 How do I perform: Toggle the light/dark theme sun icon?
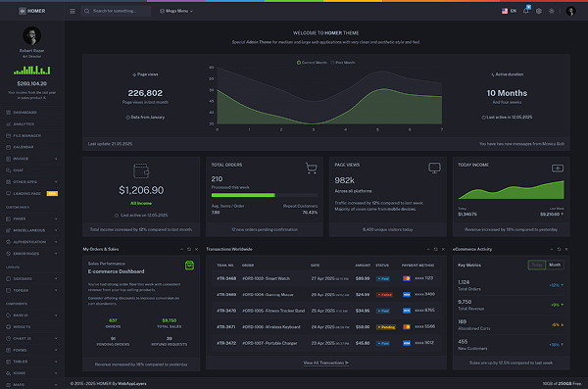coord(552,11)
